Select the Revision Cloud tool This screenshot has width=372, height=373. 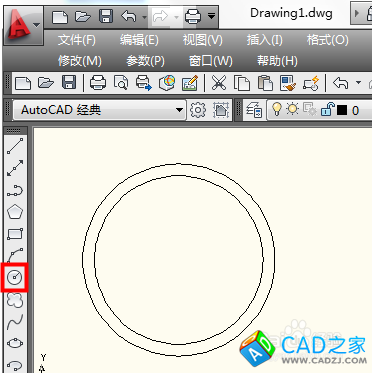pos(15,300)
